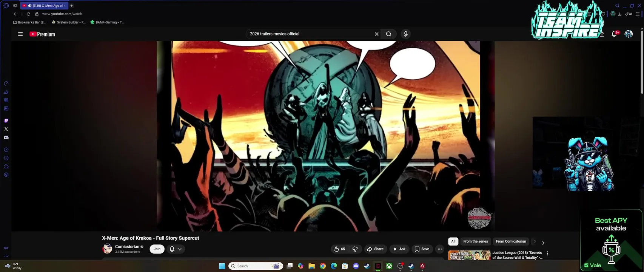Viewport: 644px width, 272px height.
Task: Open options menu for Justice League video
Action: pyautogui.click(x=547, y=253)
